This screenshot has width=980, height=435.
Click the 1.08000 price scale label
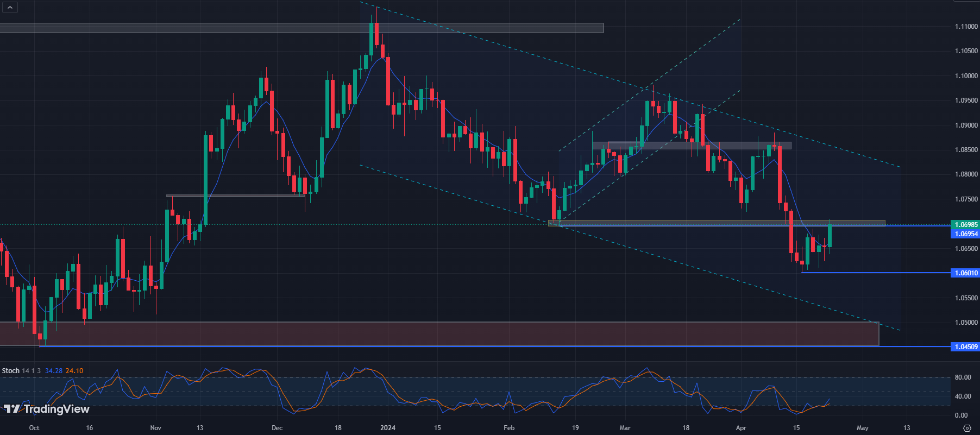tap(966, 174)
